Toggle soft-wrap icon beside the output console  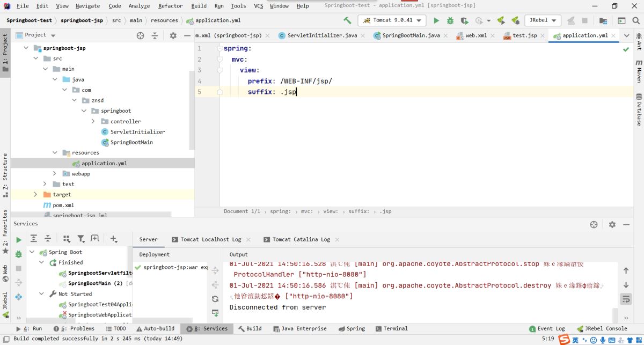point(626,299)
